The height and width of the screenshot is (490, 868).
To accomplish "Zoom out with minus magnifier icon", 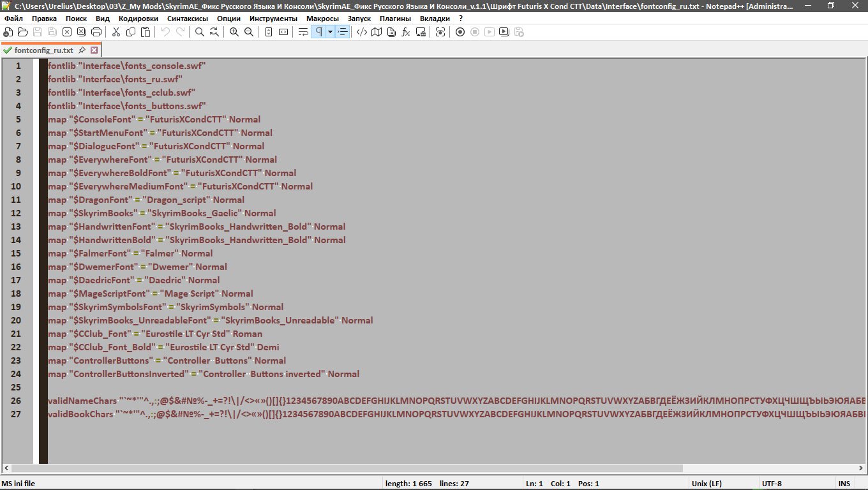I will click(249, 32).
